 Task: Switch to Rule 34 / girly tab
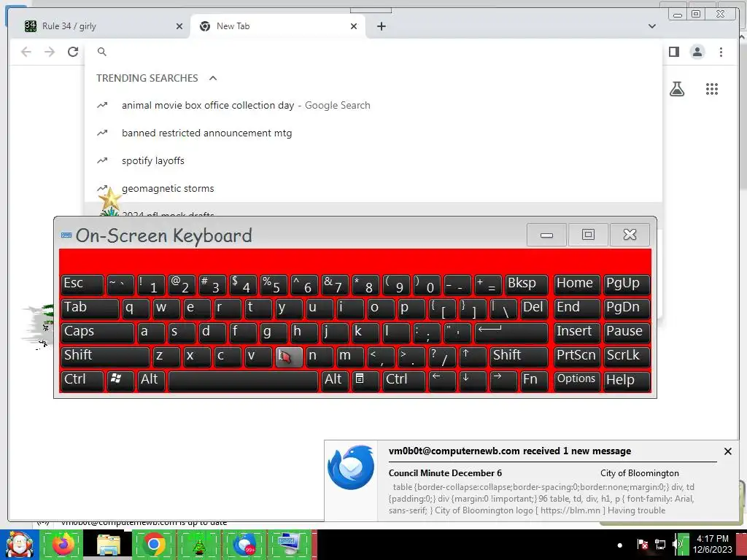click(101, 26)
